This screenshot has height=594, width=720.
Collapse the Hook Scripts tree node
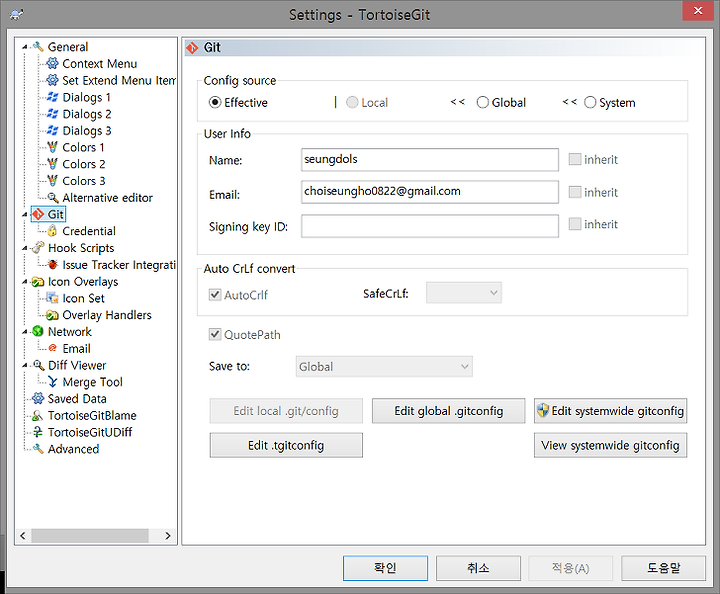[25, 248]
